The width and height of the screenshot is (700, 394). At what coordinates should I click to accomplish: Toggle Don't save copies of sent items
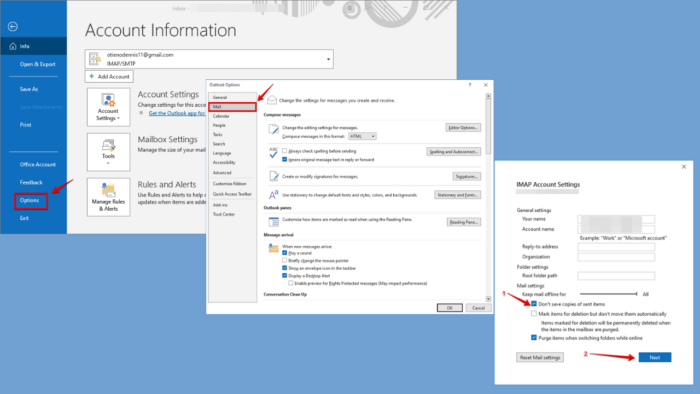click(534, 304)
